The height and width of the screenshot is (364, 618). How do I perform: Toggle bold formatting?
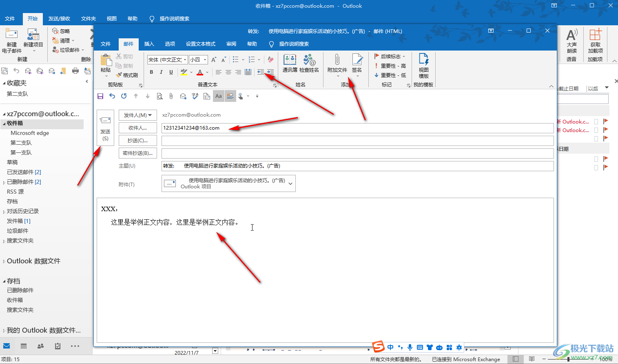(x=151, y=72)
